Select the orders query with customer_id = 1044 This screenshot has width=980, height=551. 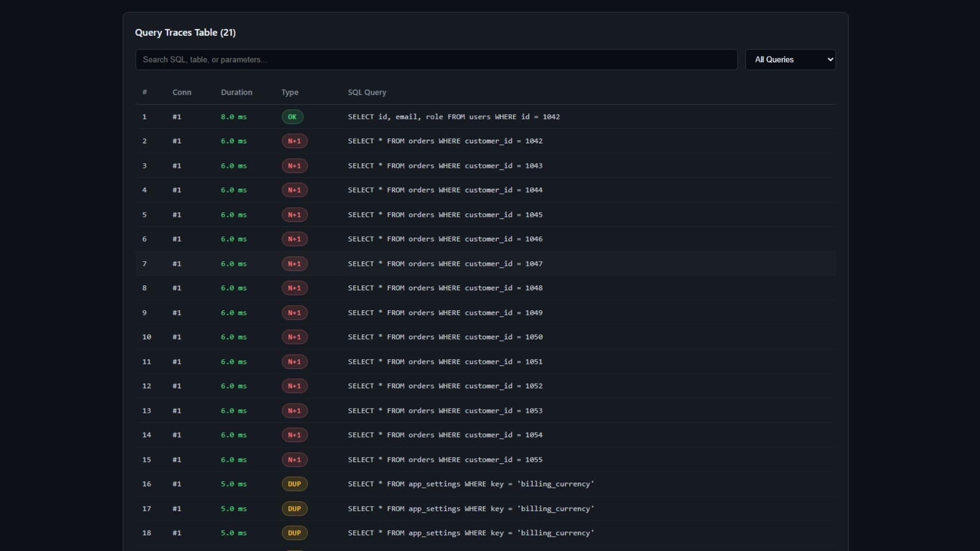click(x=445, y=190)
